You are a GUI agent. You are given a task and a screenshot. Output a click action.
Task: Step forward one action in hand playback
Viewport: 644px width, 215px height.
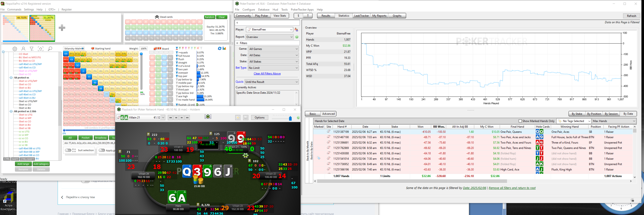pyautogui.click(x=182, y=117)
